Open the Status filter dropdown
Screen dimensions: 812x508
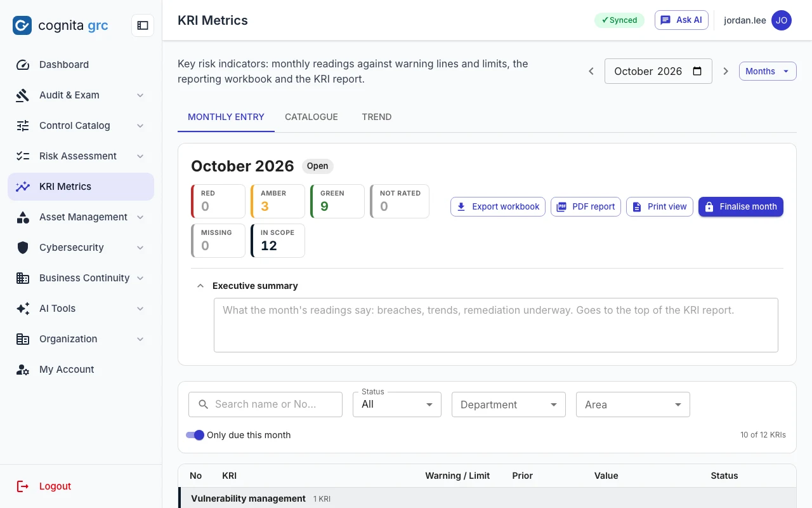(397, 404)
